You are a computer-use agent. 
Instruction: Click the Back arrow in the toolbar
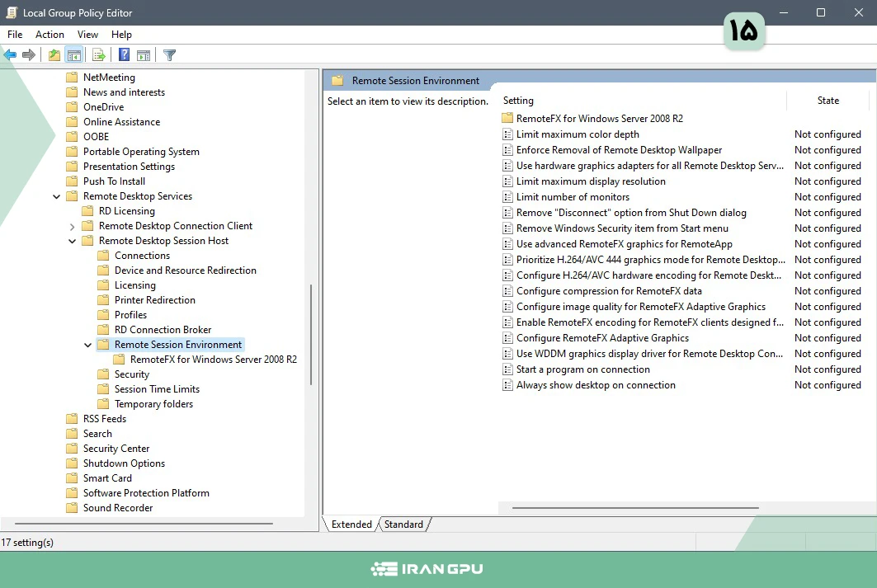tap(10, 55)
